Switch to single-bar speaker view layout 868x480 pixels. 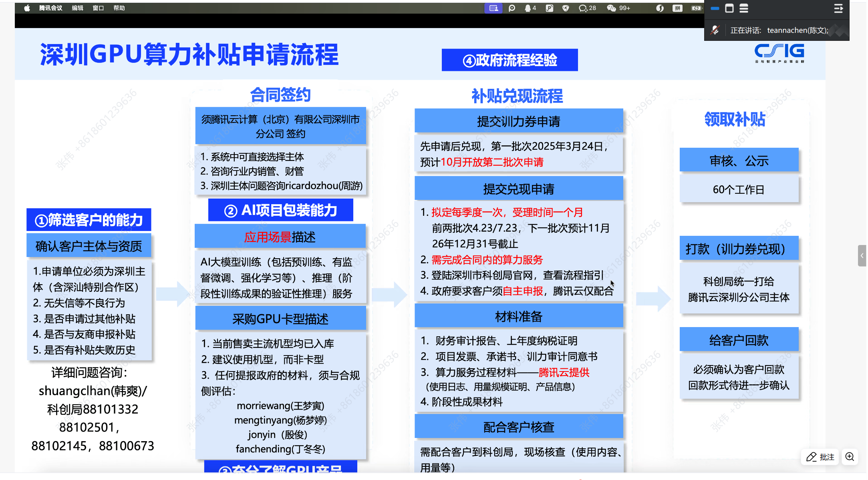click(x=715, y=8)
